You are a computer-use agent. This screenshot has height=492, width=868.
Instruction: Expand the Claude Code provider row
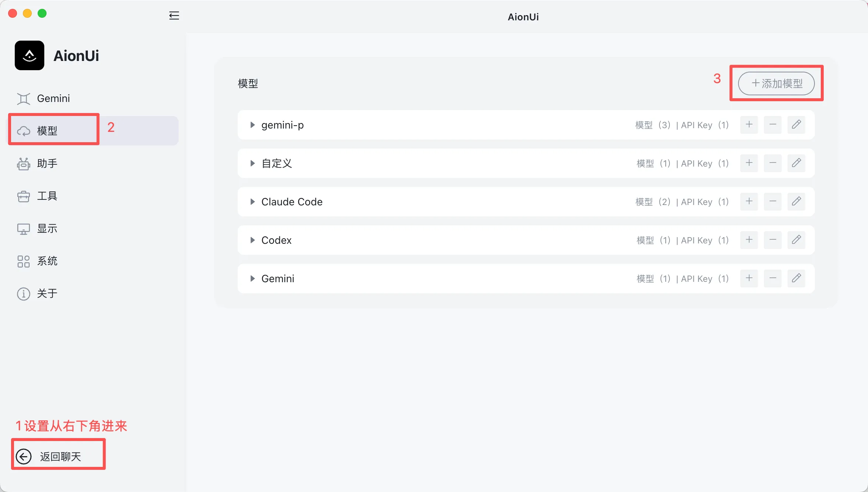tap(252, 202)
